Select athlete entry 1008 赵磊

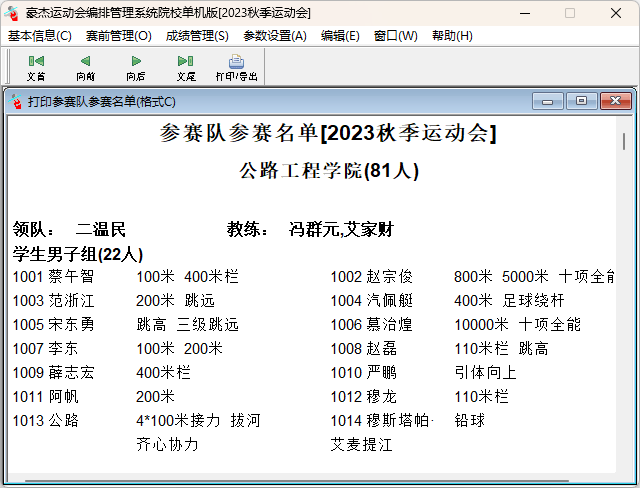coord(363,349)
